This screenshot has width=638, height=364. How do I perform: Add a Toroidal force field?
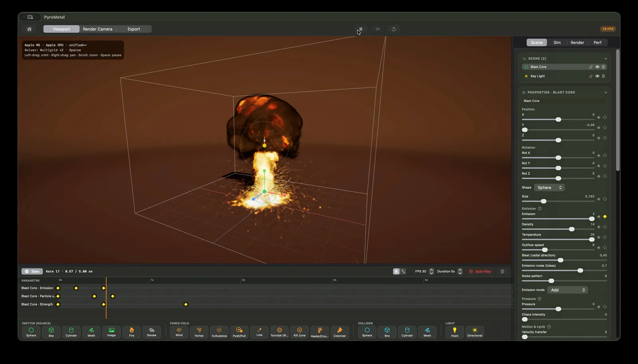coord(279,332)
